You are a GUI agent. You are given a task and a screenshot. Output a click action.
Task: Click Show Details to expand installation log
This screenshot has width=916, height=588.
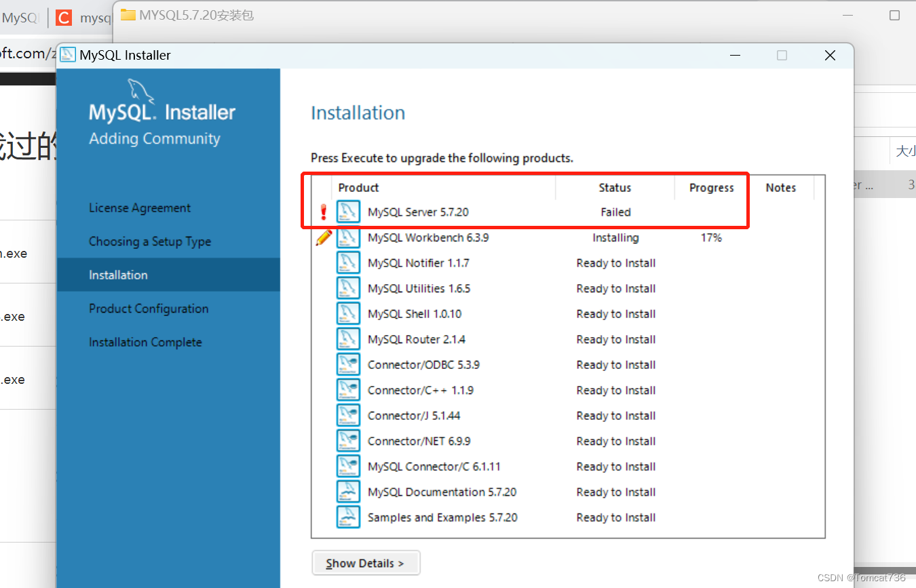tap(366, 562)
